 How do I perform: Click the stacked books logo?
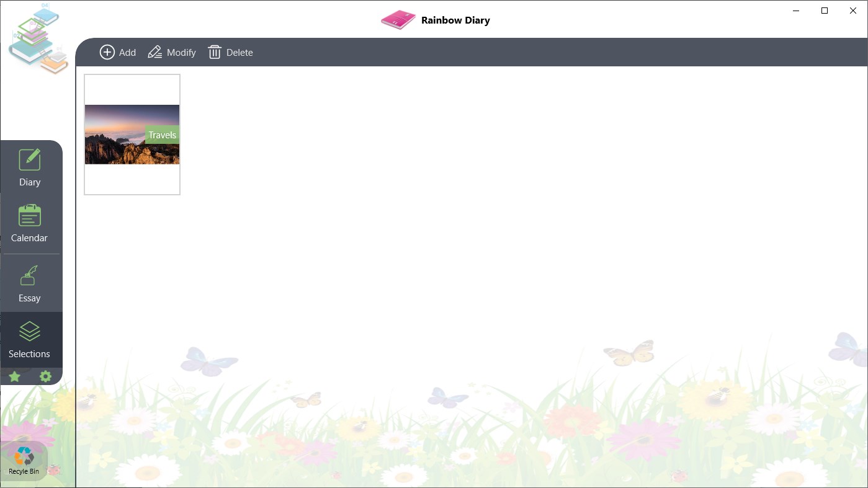37,37
